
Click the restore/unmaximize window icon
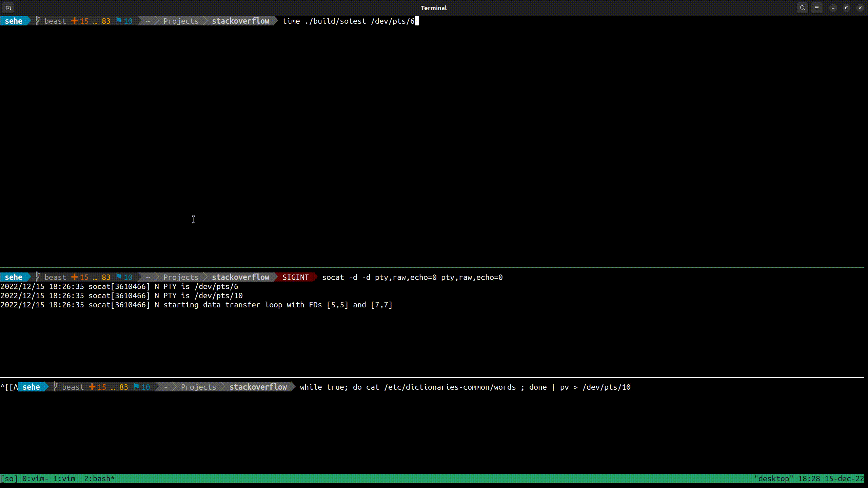pos(847,8)
